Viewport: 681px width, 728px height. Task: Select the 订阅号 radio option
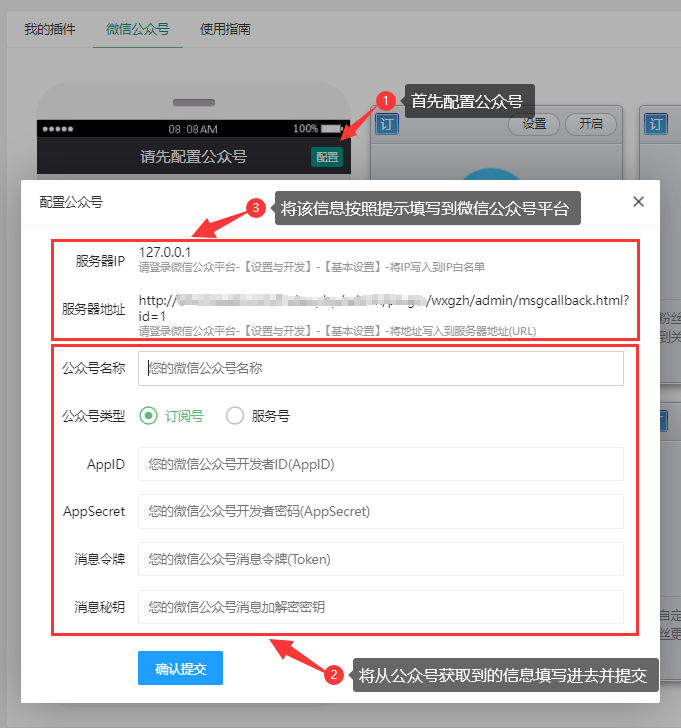point(171,416)
